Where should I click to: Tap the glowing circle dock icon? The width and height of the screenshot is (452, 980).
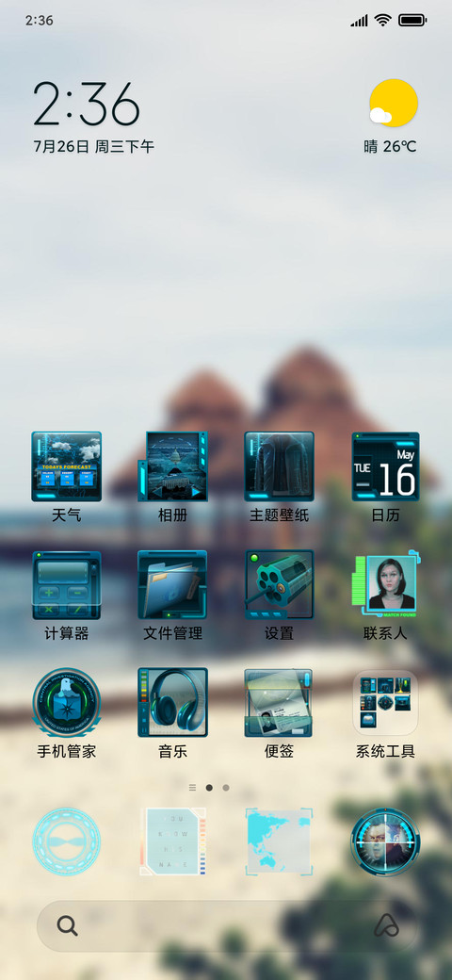(x=67, y=841)
